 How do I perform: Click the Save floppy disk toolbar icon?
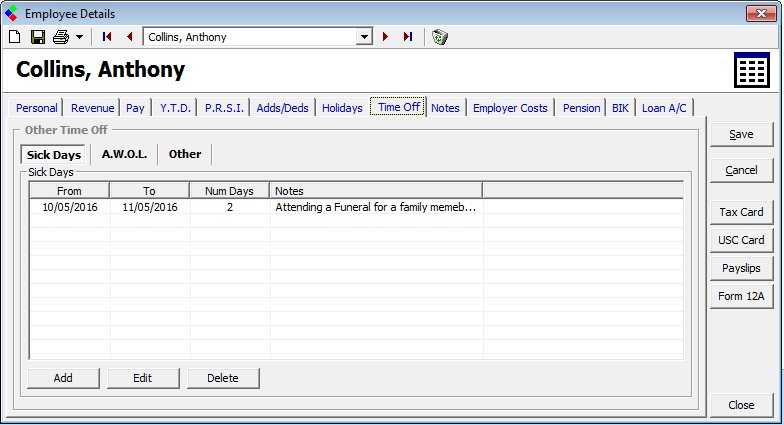pyautogui.click(x=37, y=37)
